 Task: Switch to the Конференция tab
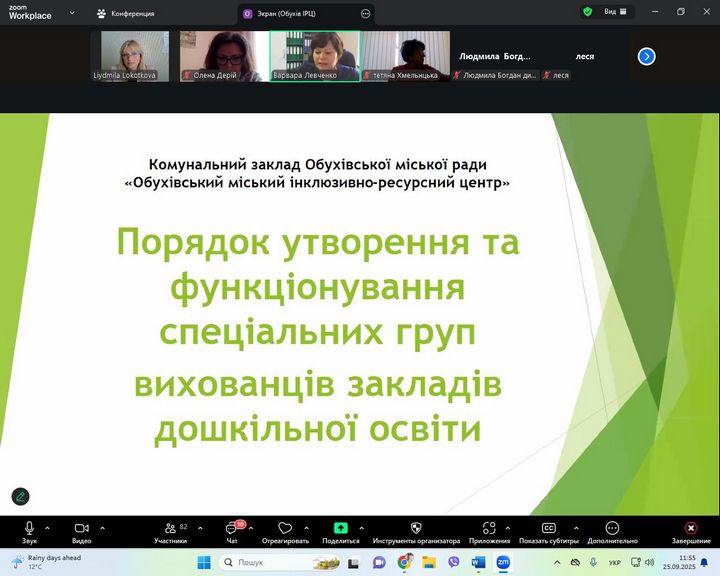coord(125,14)
